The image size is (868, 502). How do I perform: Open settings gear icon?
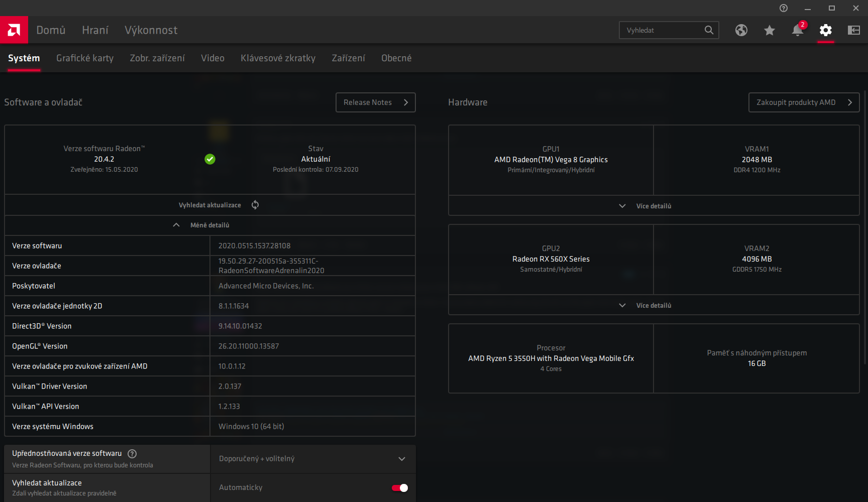click(x=826, y=30)
